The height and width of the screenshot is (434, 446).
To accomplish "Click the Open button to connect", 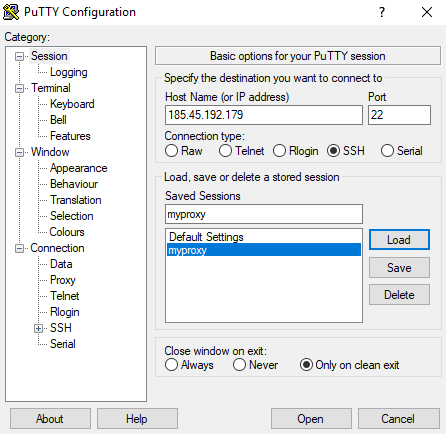I will click(x=311, y=419).
